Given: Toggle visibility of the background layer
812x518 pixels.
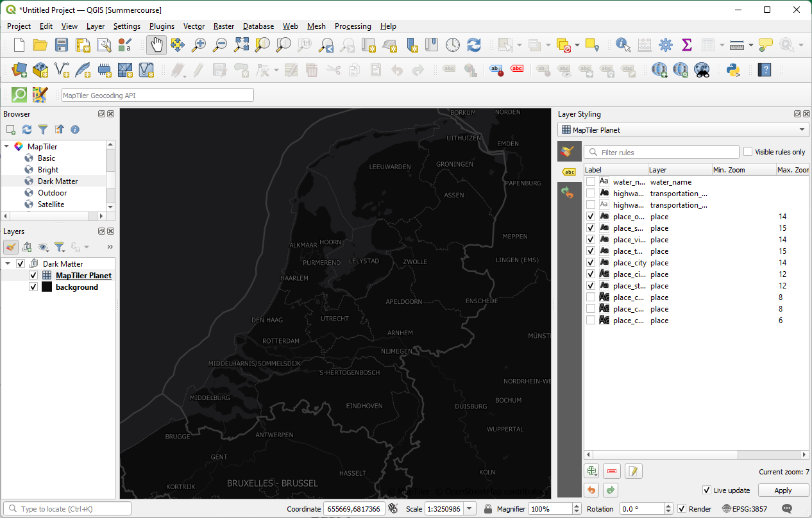Looking at the screenshot, I should coord(33,287).
